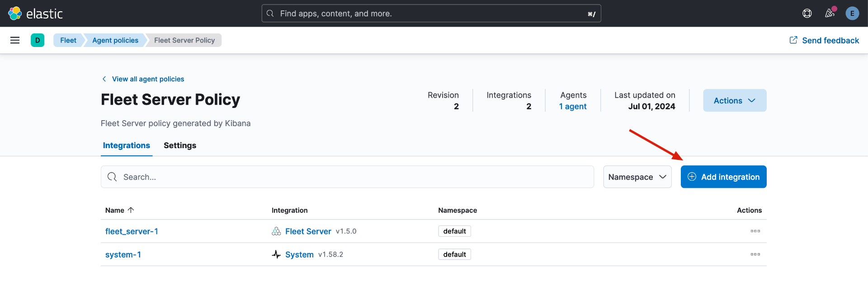868x299 pixels.
Task: Click default namespace badge for fleet_server-1
Action: point(454,231)
